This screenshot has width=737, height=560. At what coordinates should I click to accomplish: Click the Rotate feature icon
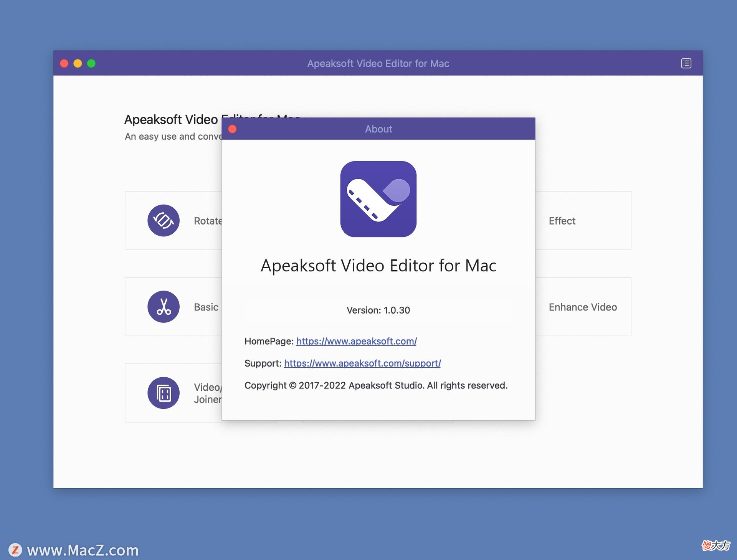coord(164,221)
